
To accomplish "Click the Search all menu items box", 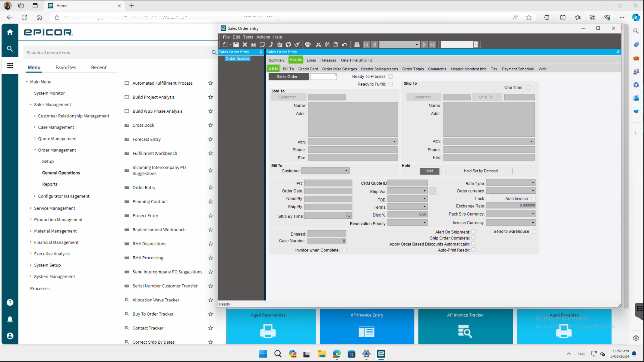I will 118,53.
